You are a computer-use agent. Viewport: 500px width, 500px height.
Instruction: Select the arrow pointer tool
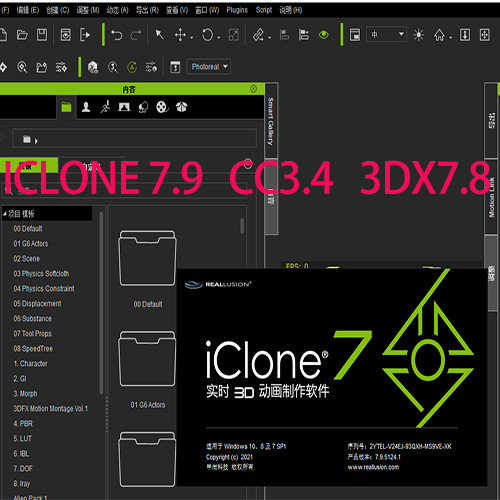tap(160, 34)
